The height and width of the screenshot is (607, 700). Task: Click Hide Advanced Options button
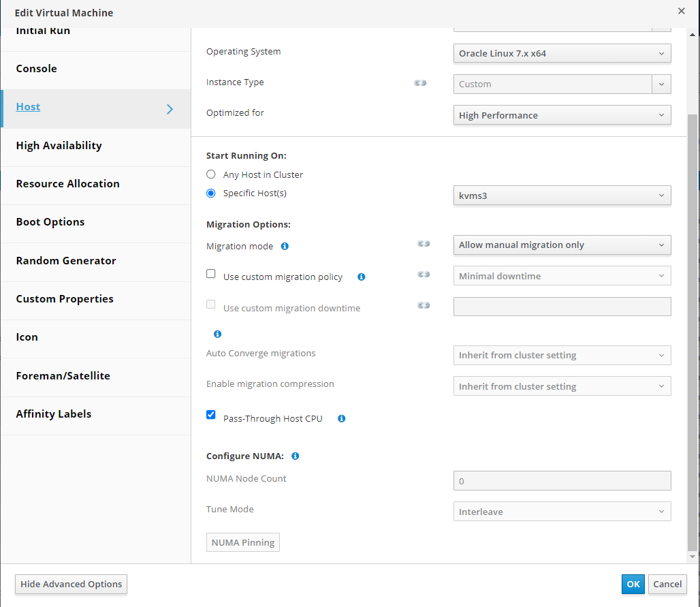point(71,584)
